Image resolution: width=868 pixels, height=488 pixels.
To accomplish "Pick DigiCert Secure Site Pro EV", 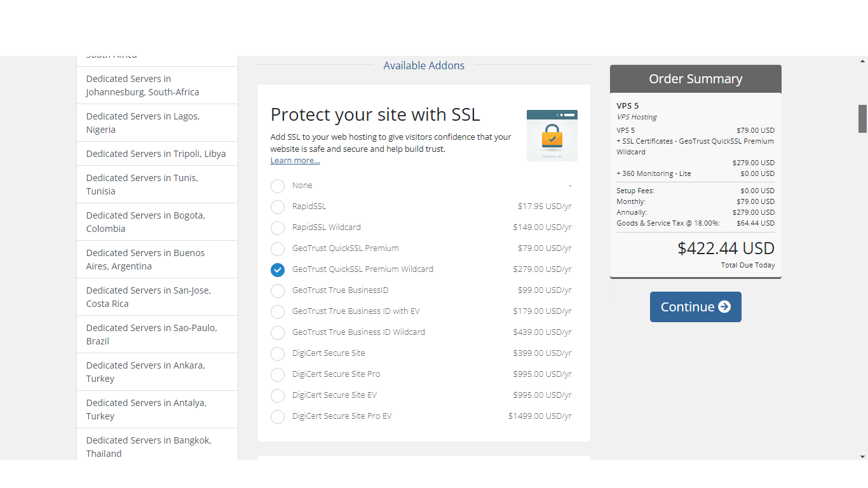I will (278, 417).
